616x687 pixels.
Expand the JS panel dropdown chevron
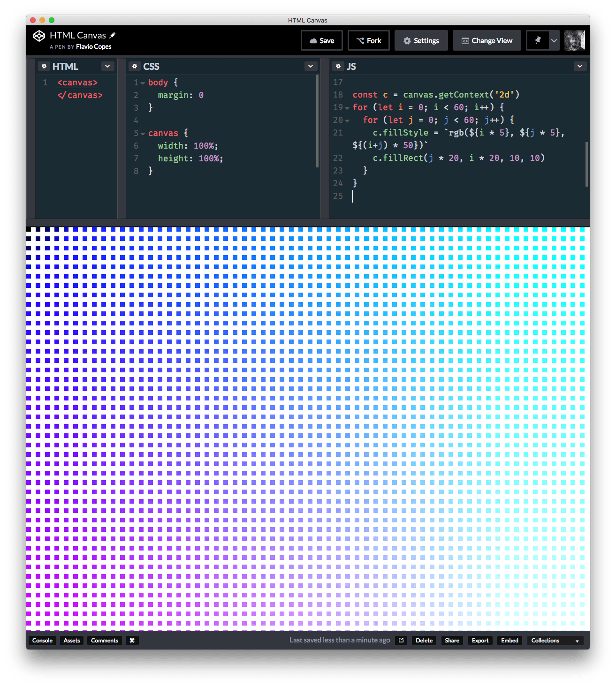click(580, 67)
